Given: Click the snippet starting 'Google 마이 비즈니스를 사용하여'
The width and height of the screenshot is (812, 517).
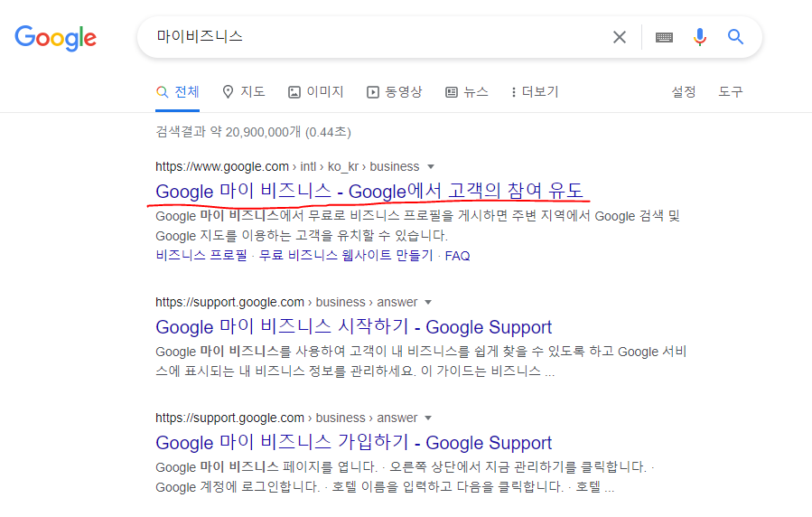Looking at the screenshot, I should coord(421,361).
